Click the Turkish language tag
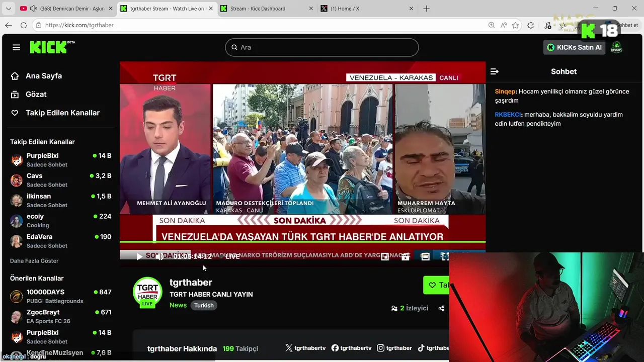The width and height of the screenshot is (644, 362). pyautogui.click(x=204, y=305)
